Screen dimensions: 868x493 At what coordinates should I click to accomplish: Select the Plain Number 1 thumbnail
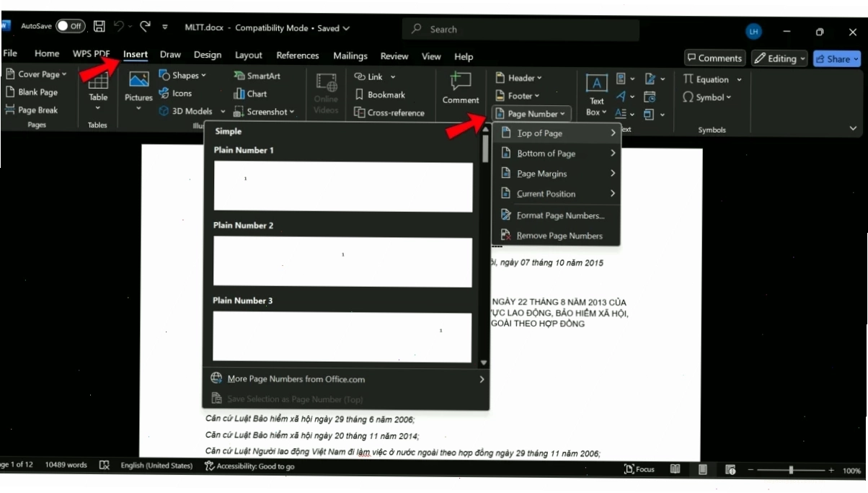point(343,187)
